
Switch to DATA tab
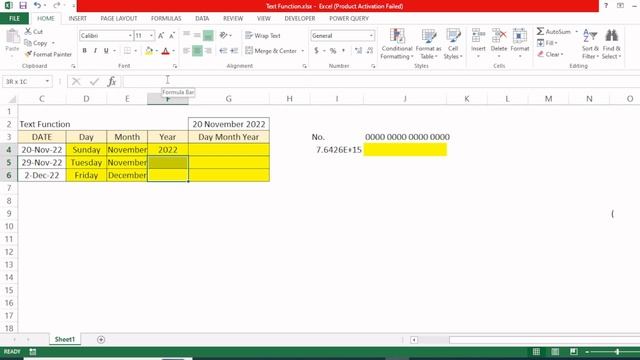(202, 19)
